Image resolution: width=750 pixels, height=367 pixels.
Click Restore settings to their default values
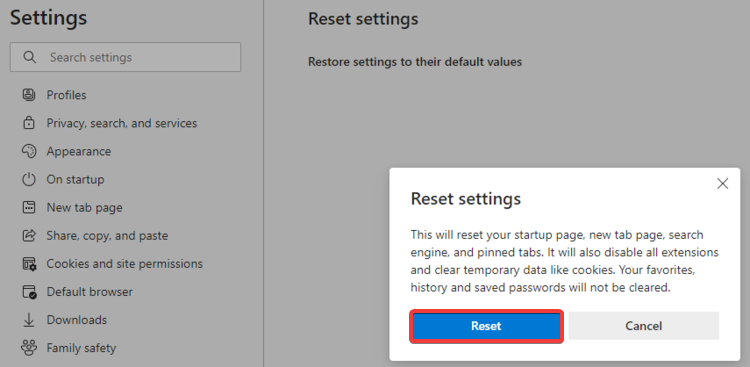click(x=415, y=62)
